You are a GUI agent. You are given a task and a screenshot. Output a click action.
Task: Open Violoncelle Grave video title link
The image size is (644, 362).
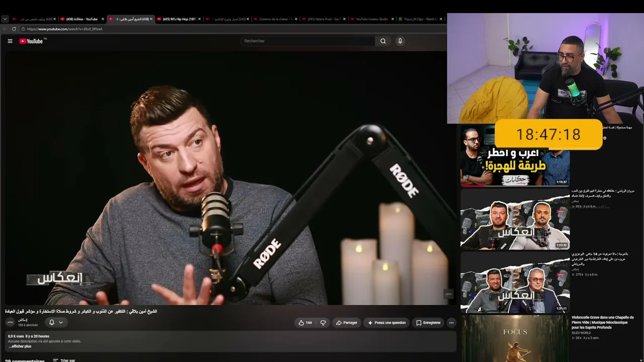pyautogui.click(x=603, y=322)
